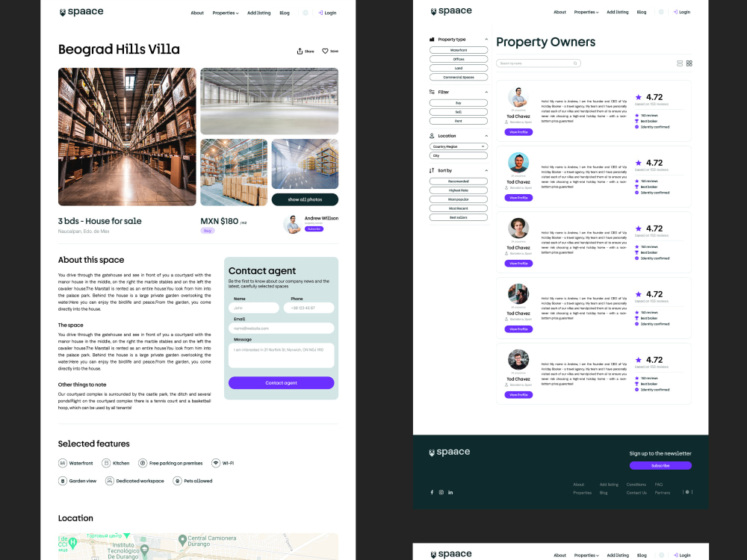The width and height of the screenshot is (747, 560).
Task: Click the spaace logo atop the Property Owners page
Action: pos(451,11)
